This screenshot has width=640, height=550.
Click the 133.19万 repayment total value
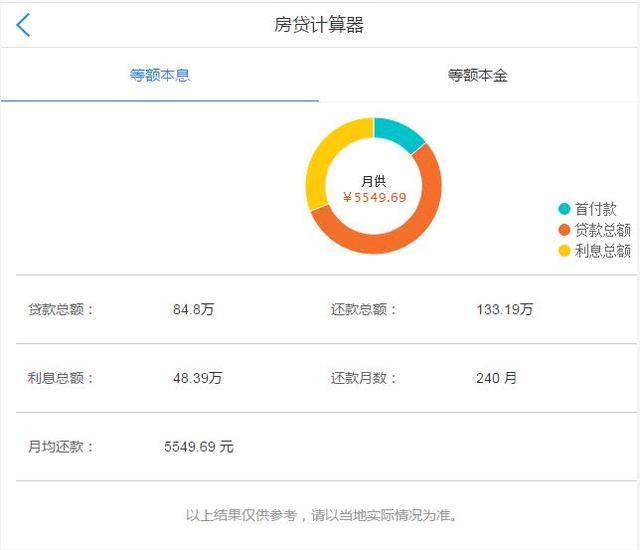[x=504, y=310]
